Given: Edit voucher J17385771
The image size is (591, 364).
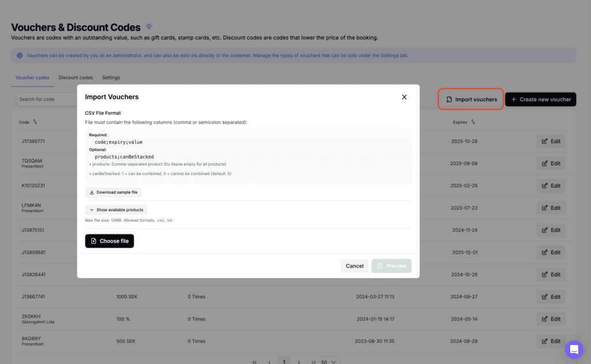Looking at the screenshot, I should [550, 141].
